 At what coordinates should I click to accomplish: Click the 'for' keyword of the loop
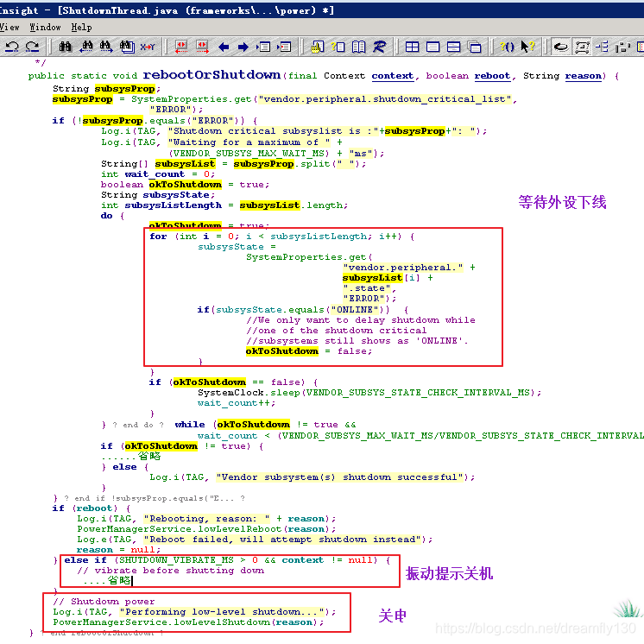click(158, 237)
